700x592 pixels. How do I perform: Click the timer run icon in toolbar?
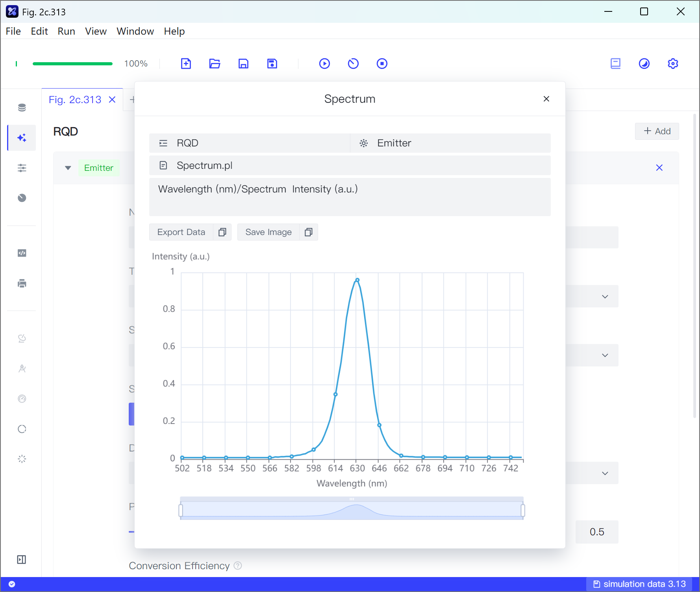[x=353, y=63]
